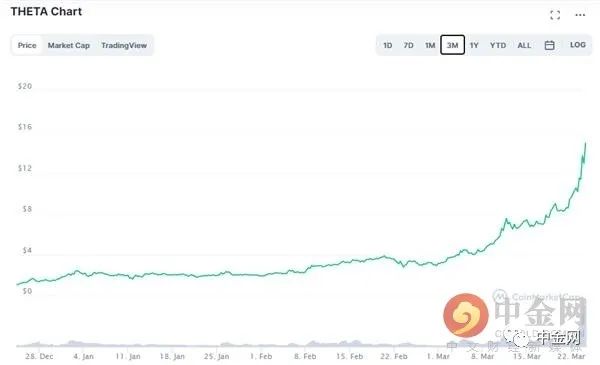Click the orange swirl logo watermark

(x=466, y=315)
